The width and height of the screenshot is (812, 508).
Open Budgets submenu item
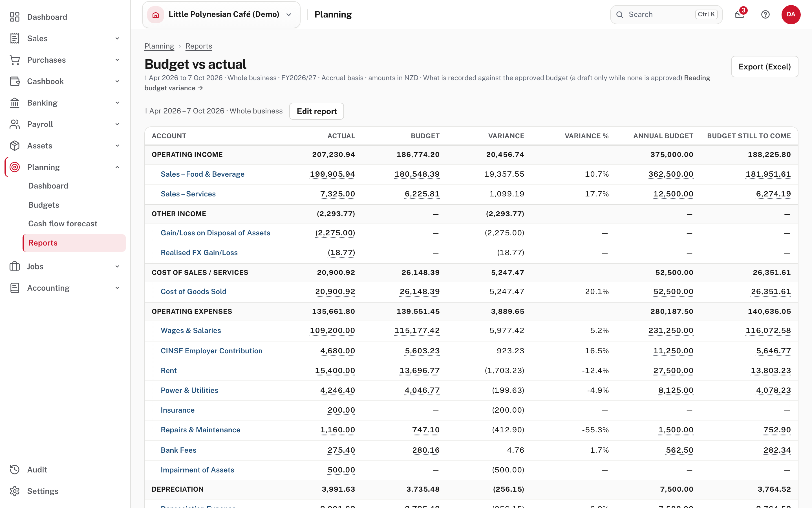[x=44, y=205]
